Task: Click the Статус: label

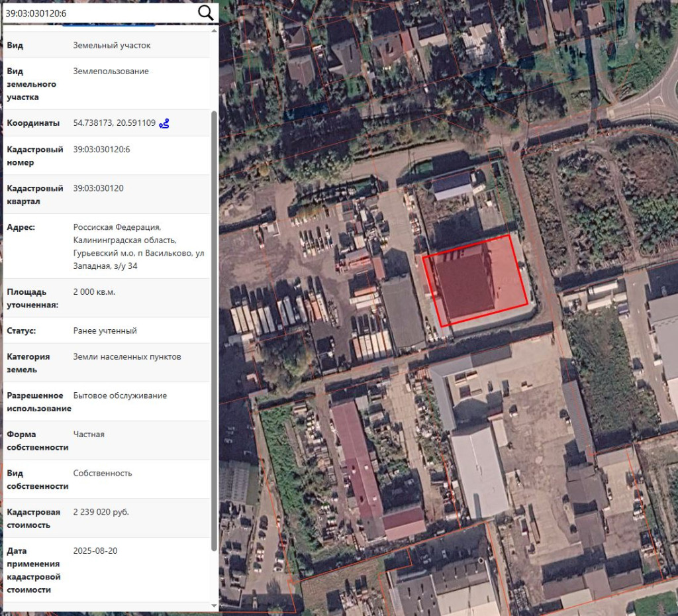Action: tap(21, 331)
